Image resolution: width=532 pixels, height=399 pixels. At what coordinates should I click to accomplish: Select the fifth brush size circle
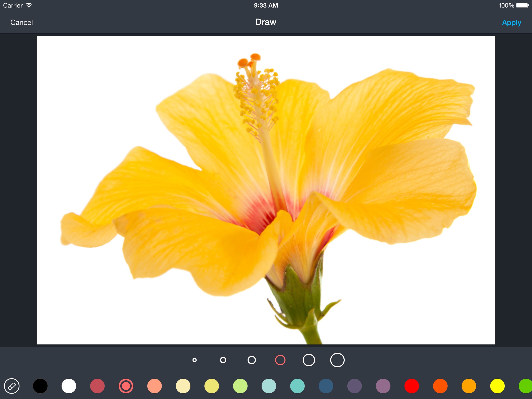[x=309, y=360]
